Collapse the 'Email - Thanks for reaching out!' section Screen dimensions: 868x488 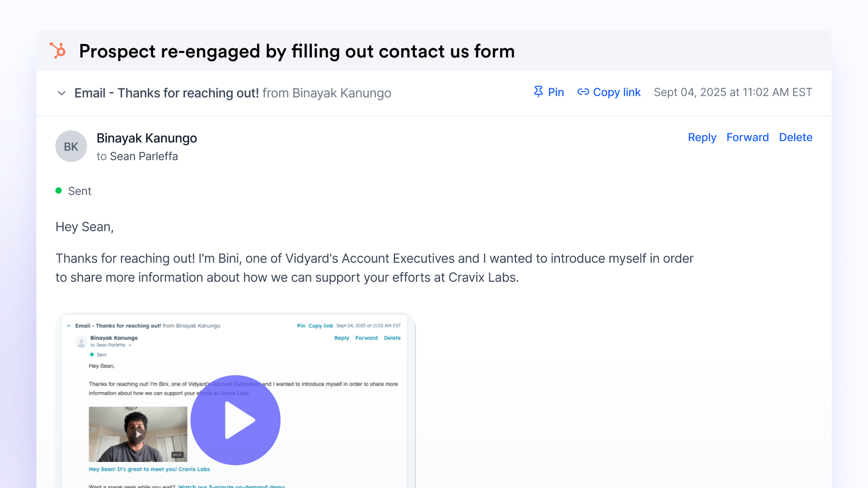61,93
